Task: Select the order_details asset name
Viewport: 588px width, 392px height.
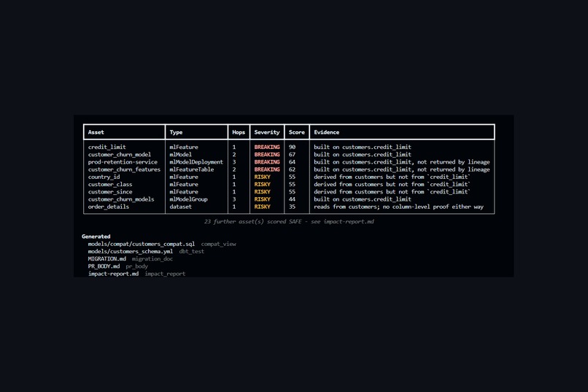Action: pos(109,207)
